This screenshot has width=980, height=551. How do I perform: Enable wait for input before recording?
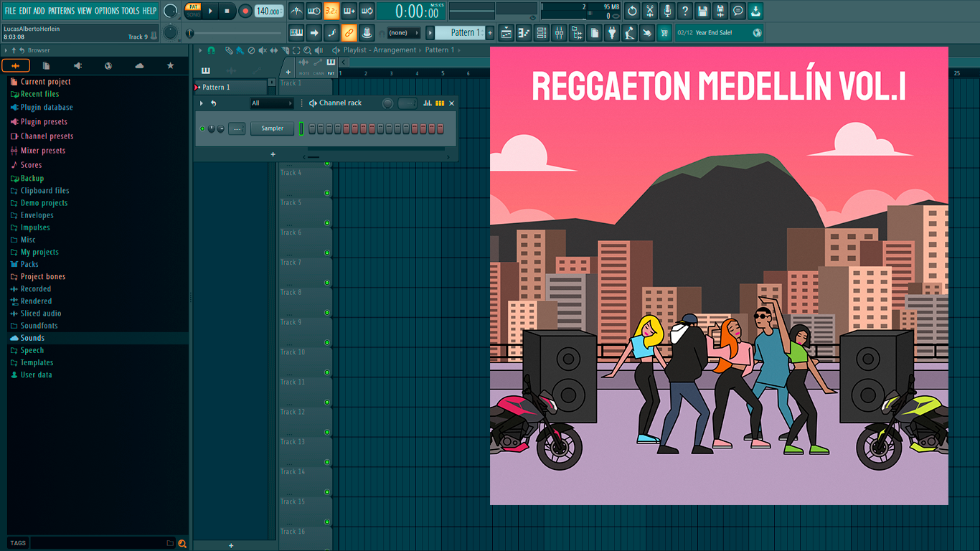(314, 11)
